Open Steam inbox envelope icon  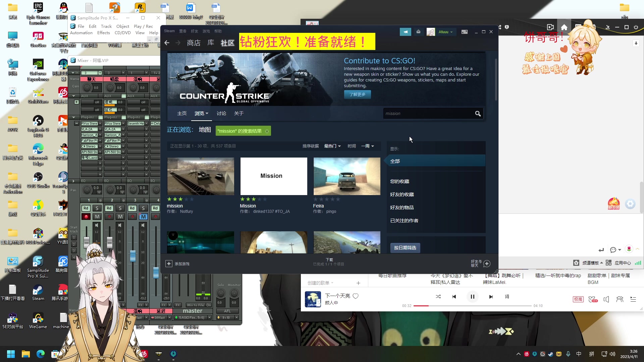[418, 32]
